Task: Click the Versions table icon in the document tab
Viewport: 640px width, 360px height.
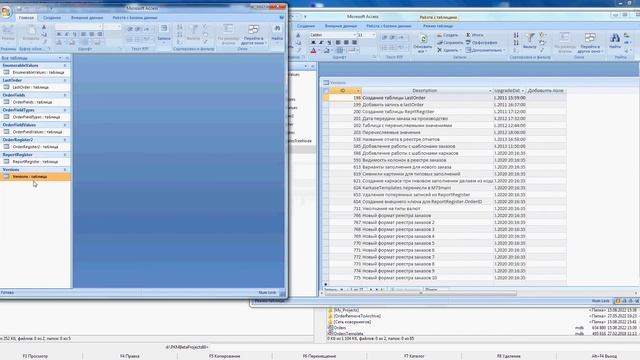Action: (x=326, y=82)
